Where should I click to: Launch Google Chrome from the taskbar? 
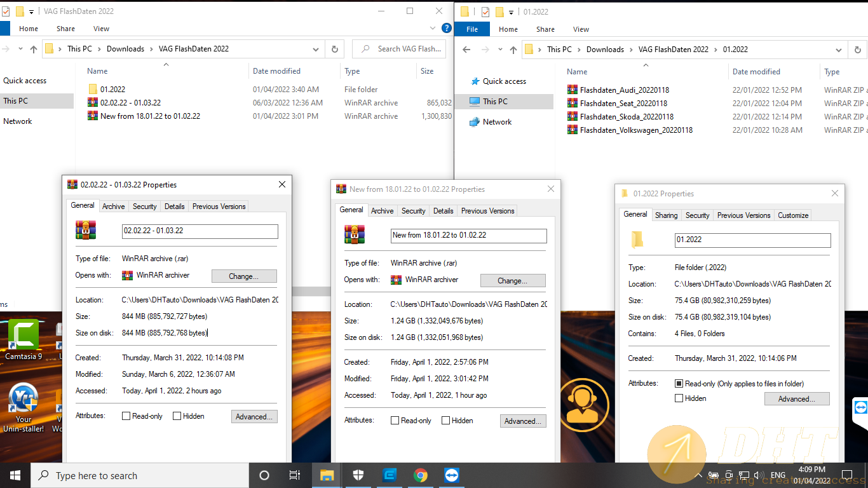coord(420,475)
